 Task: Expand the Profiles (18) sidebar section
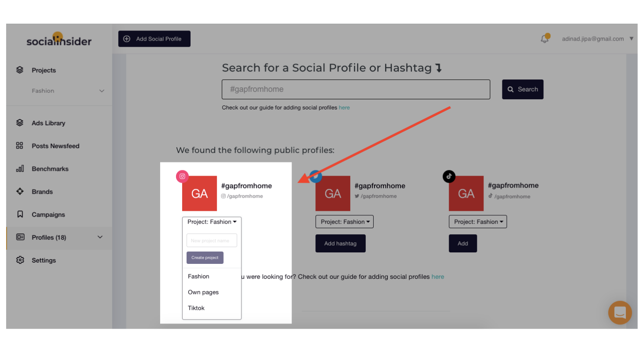[x=59, y=237]
